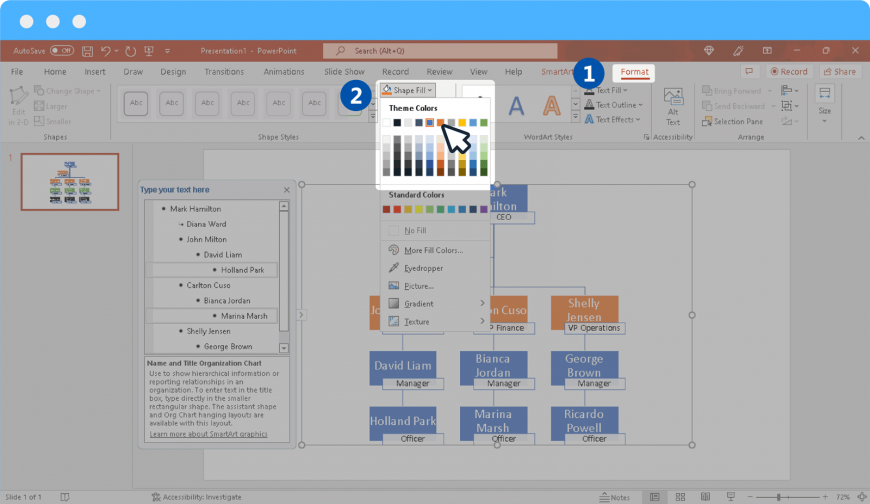Click the pen coming-soon icon in title bar
This screenshot has height=504, width=870.
tap(738, 51)
